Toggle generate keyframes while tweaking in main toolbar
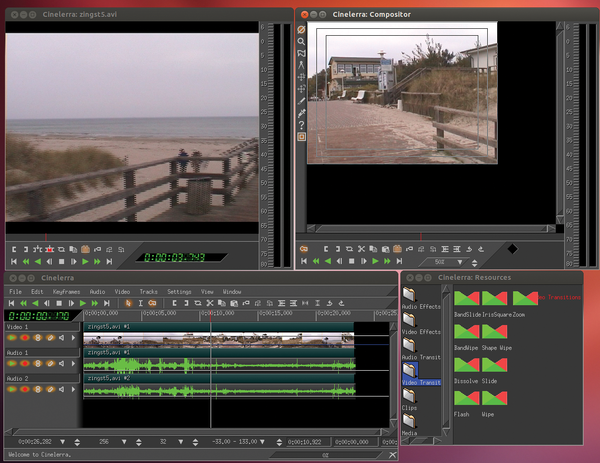The image size is (600, 463). point(152,303)
